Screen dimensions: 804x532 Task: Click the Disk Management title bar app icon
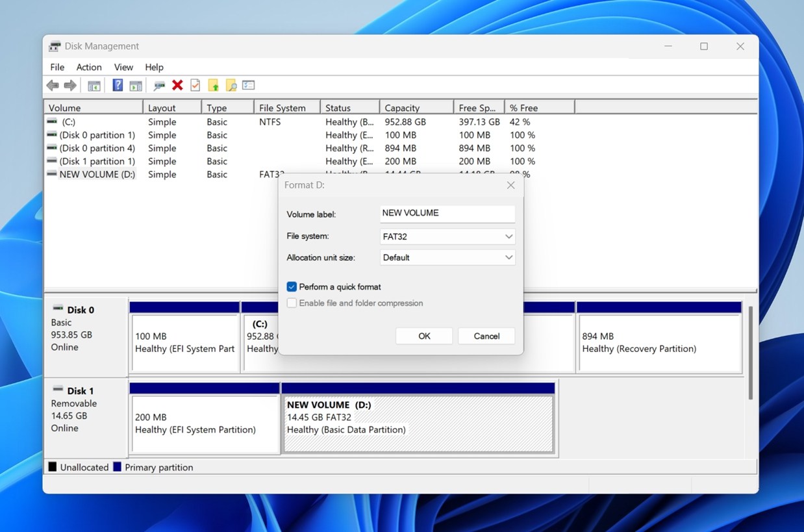coord(55,46)
